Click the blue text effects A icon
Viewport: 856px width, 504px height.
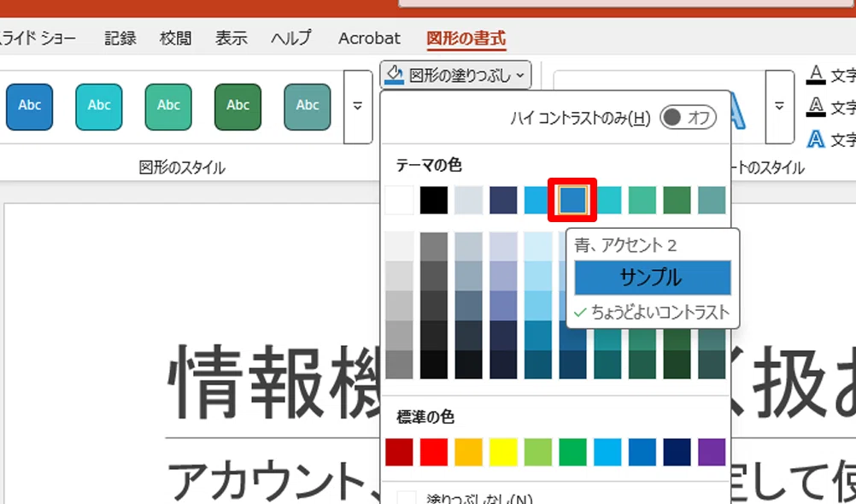coord(816,139)
